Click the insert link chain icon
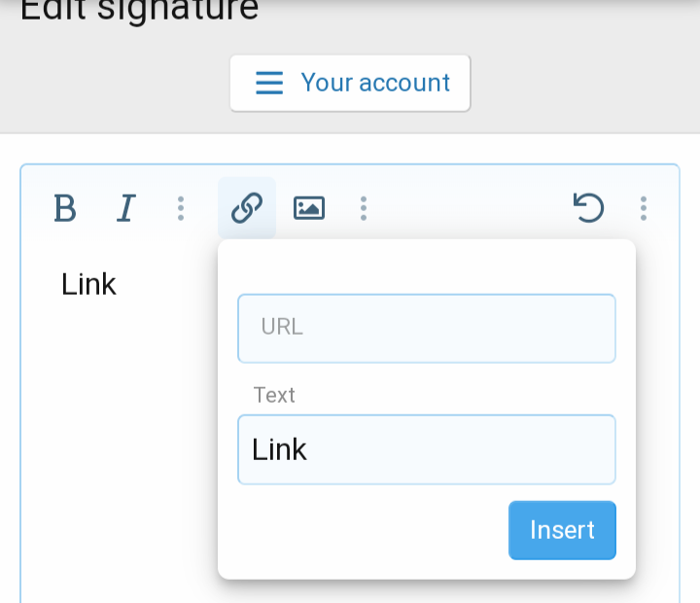 coord(247,208)
